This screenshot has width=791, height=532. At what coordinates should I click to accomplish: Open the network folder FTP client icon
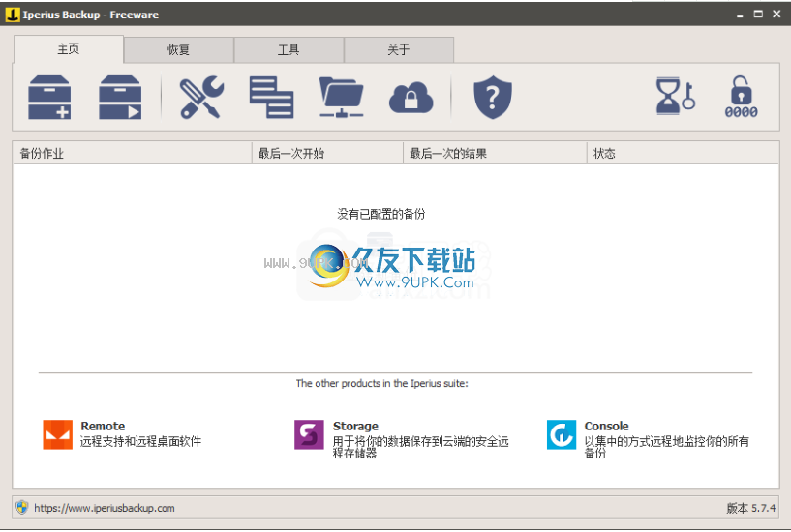coord(342,98)
